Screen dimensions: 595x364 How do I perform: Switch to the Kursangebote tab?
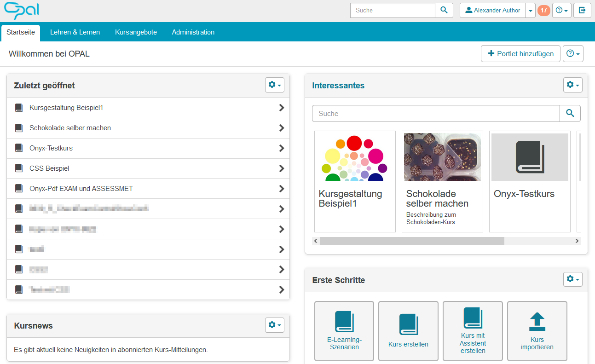tap(136, 32)
